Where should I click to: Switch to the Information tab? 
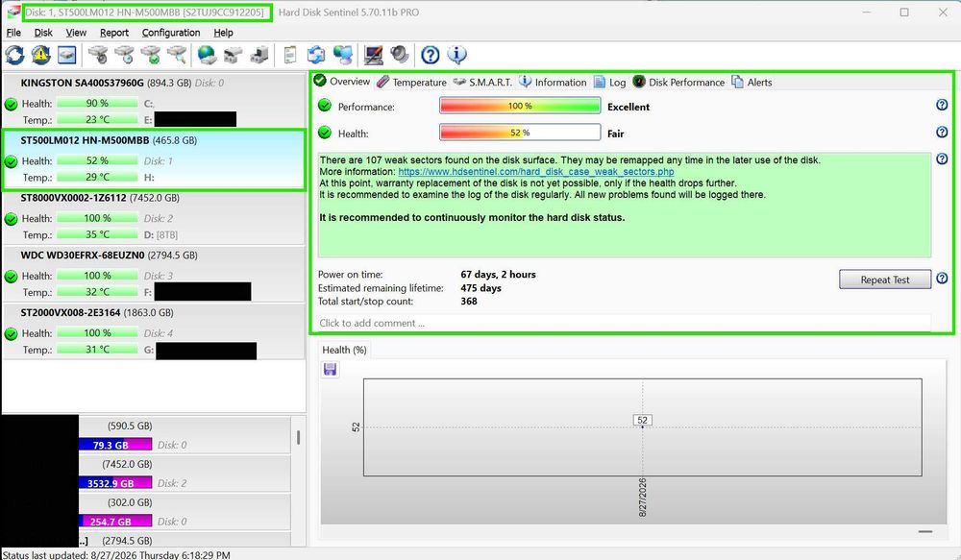(x=553, y=82)
